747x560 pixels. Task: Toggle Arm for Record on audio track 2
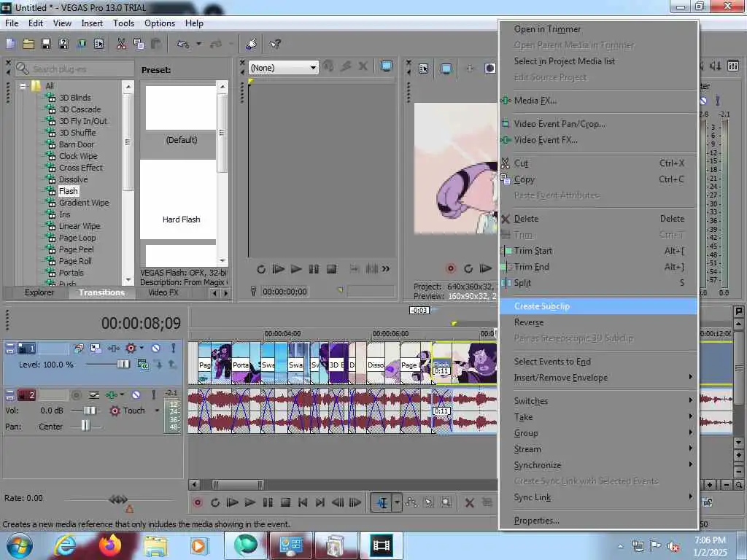click(76, 394)
